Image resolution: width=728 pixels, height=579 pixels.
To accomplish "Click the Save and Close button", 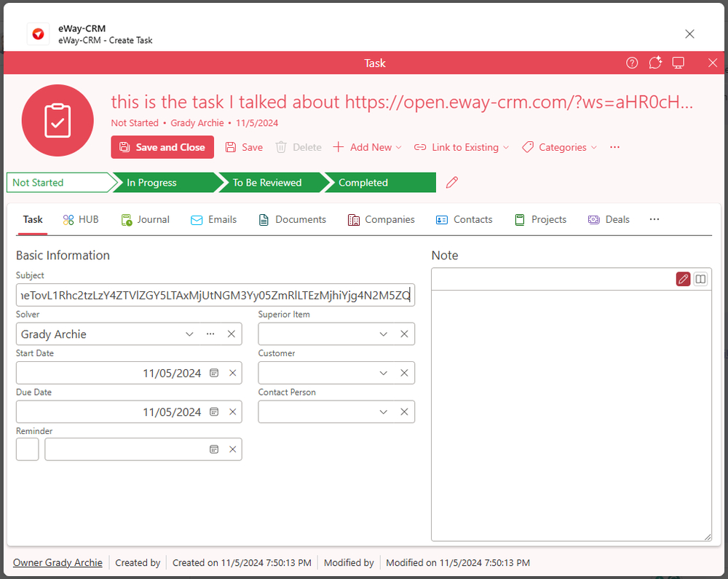I will click(162, 147).
